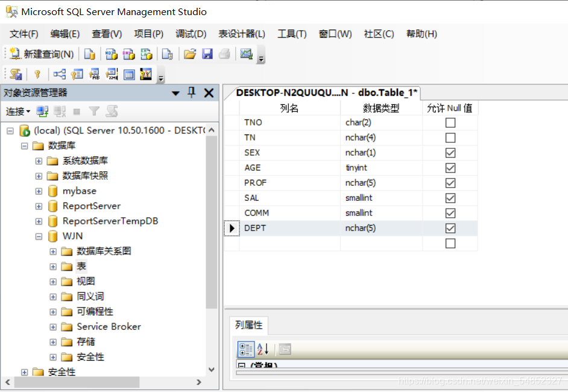Save the table with the floppy disk icon
The width and height of the screenshot is (568, 392).
click(207, 54)
